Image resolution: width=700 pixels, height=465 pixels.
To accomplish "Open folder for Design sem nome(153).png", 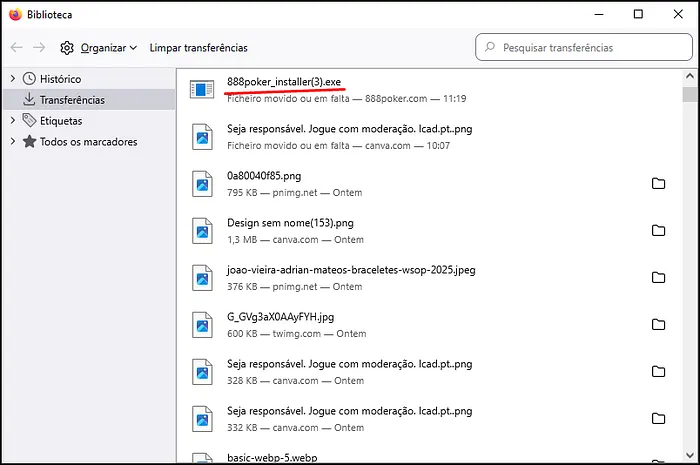I will coord(658,230).
